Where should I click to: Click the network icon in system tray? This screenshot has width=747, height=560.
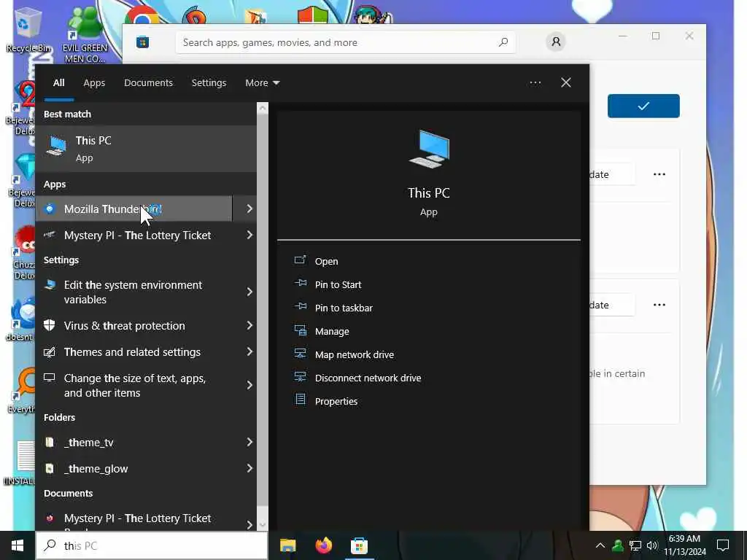(x=635, y=545)
